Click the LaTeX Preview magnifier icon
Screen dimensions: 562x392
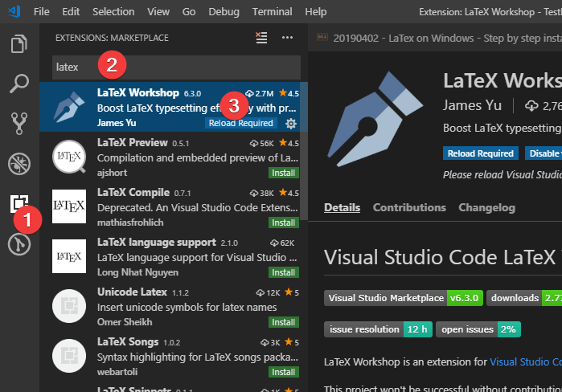[69, 157]
